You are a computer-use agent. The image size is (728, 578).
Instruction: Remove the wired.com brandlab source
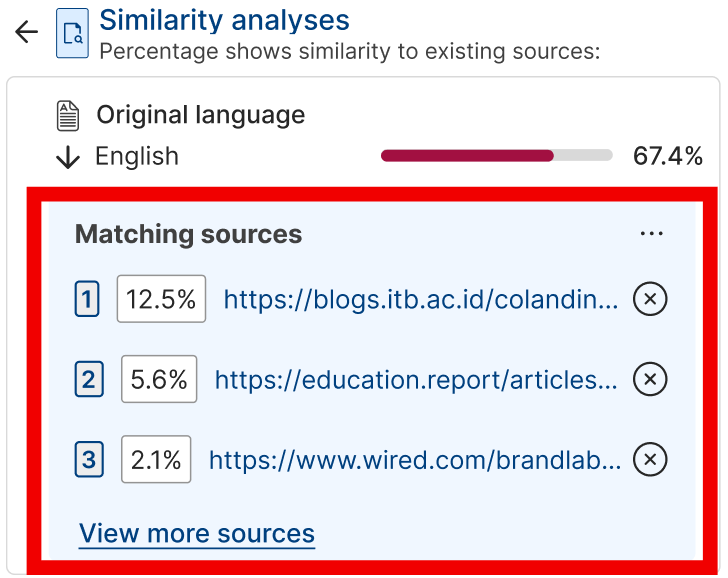[650, 459]
